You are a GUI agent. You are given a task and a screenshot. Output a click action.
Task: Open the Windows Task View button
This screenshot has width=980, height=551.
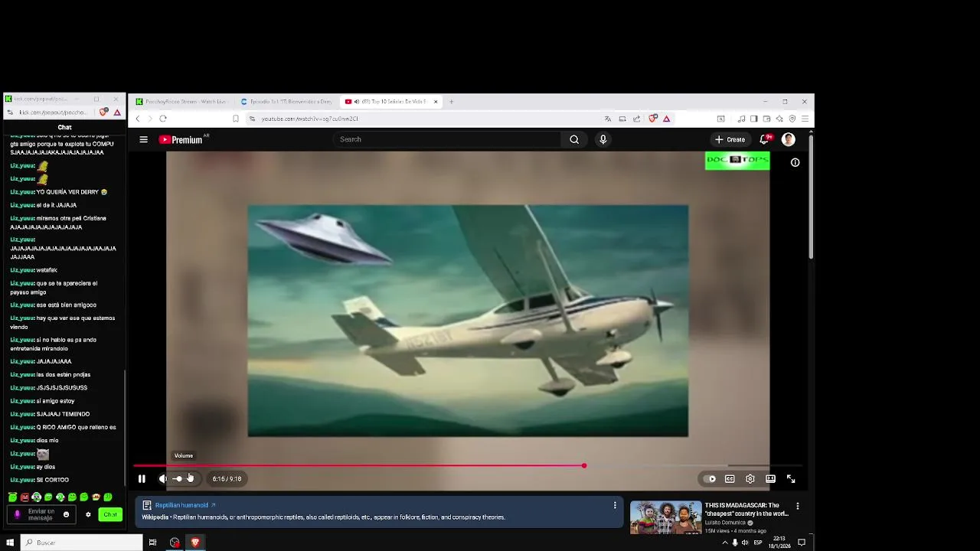coord(152,543)
